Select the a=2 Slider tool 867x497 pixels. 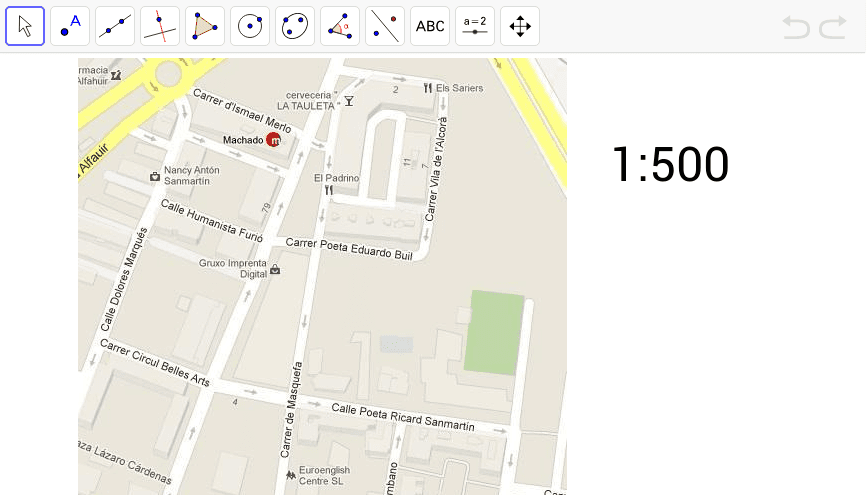475,26
